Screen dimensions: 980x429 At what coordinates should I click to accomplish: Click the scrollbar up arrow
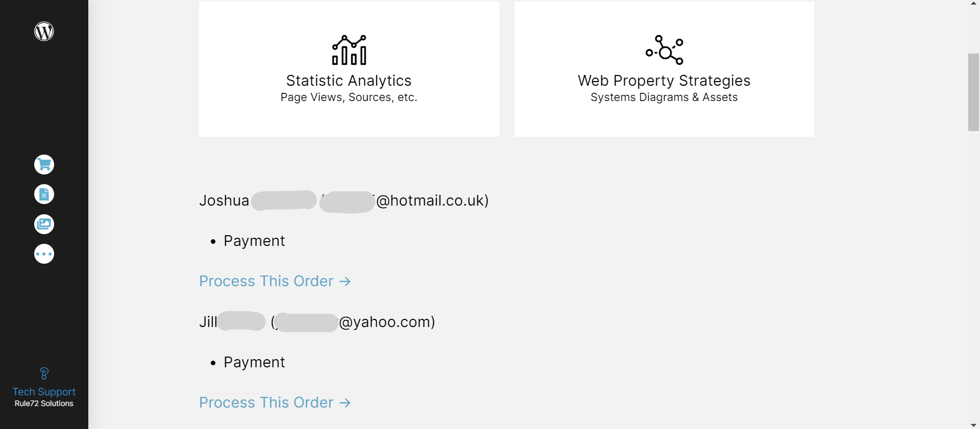pos(973,4)
